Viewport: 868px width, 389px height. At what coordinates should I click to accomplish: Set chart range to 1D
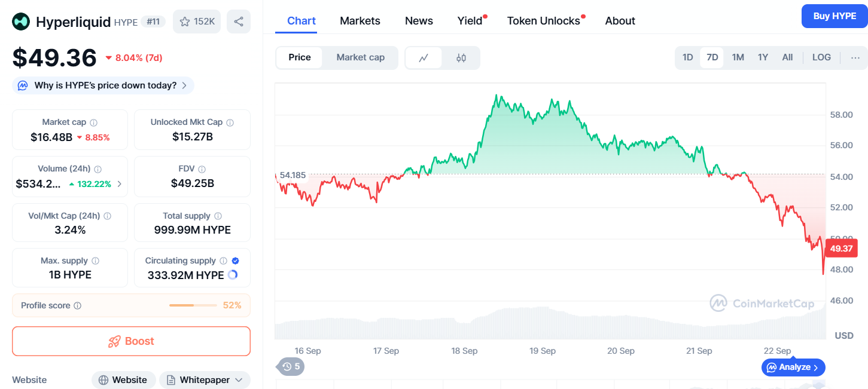point(688,57)
